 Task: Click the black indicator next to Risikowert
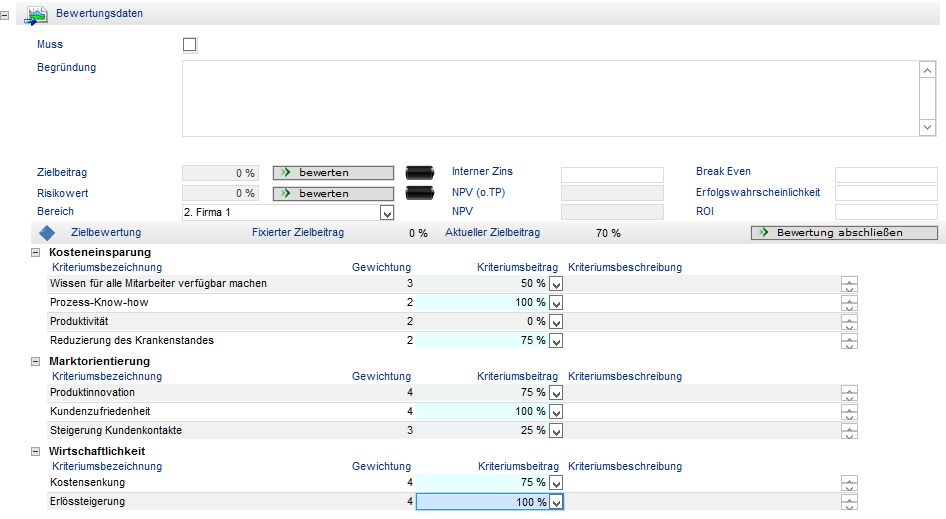coord(420,194)
